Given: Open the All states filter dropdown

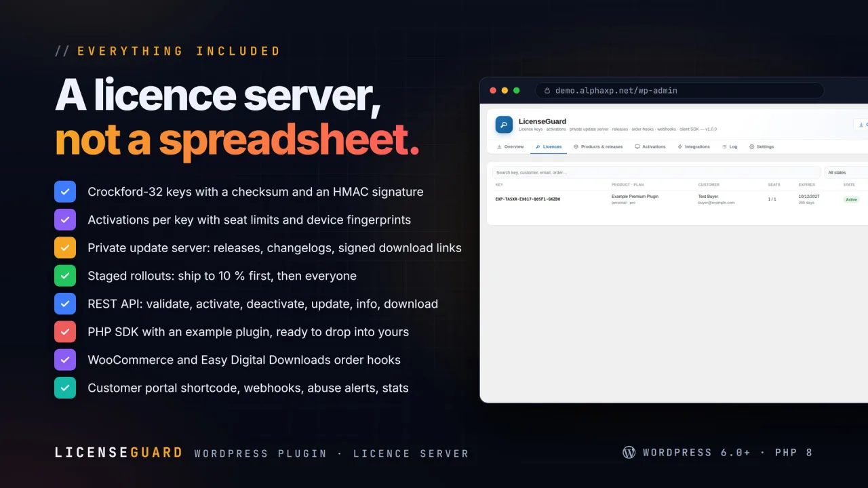Looking at the screenshot, I should [x=846, y=173].
